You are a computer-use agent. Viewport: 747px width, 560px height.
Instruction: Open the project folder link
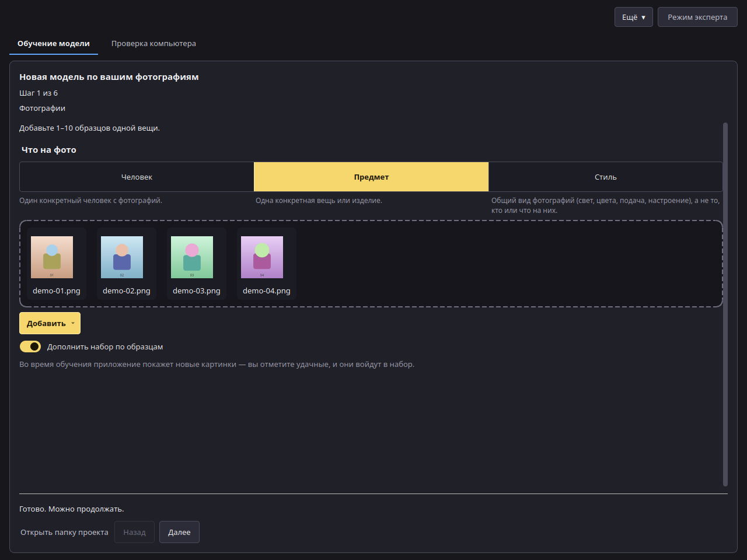(64, 532)
